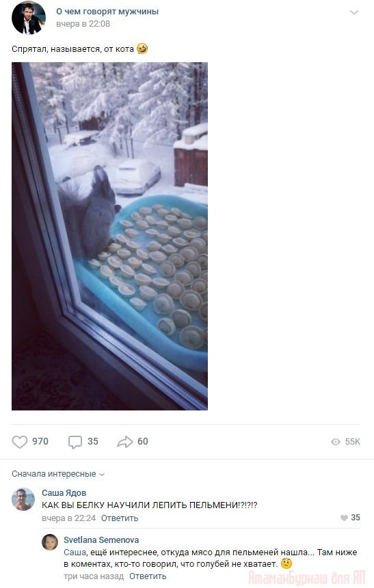Open comments via speech bubble icon
Screen dimensions: 374x588
tap(75, 442)
